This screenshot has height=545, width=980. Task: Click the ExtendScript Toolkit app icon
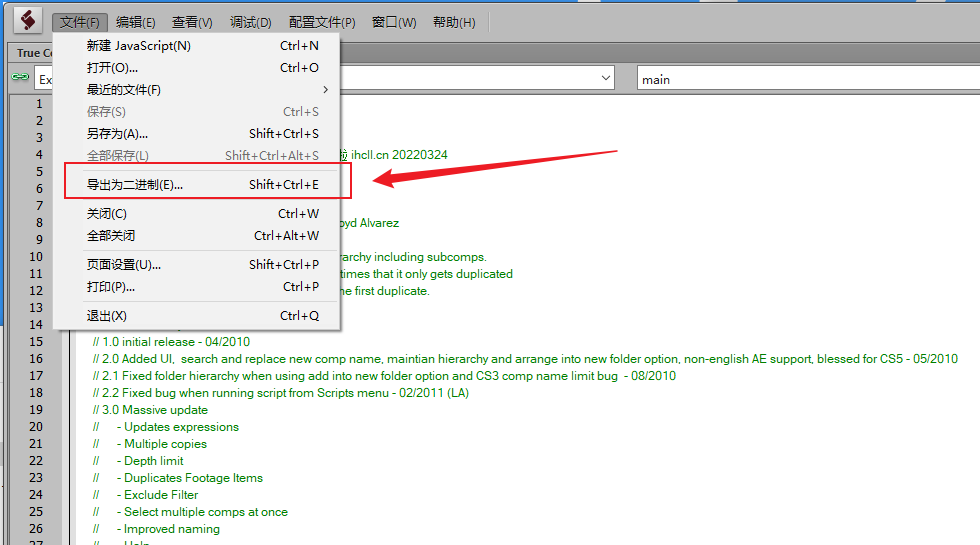tap(28, 20)
